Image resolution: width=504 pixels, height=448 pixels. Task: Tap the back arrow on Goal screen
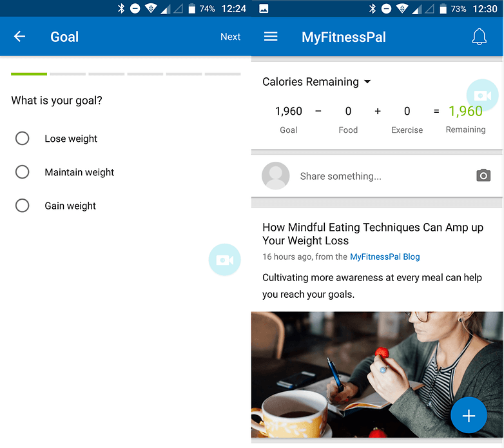coord(19,36)
